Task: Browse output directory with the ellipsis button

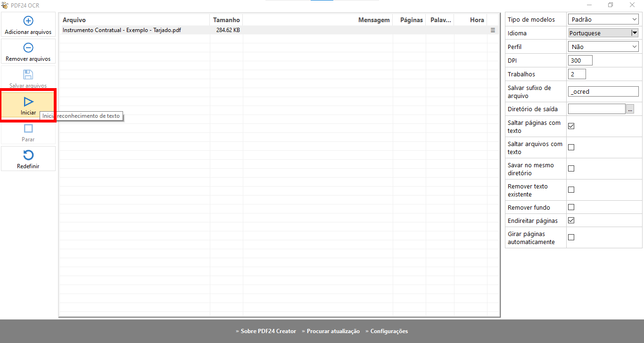Action: tap(630, 109)
